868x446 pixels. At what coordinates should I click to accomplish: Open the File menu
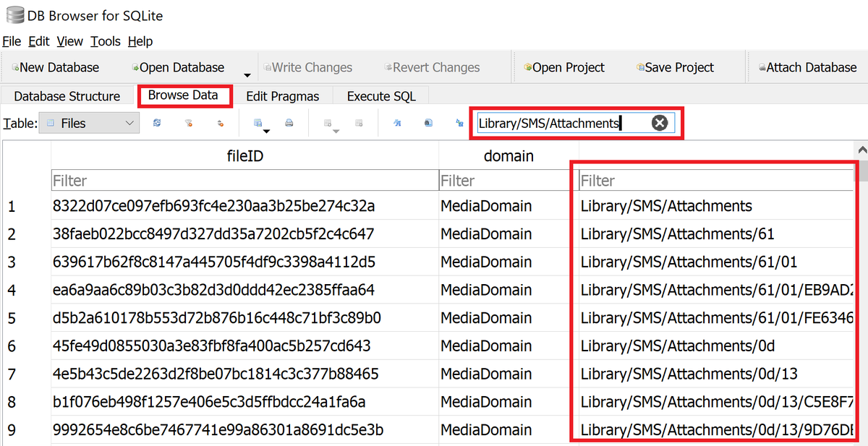click(x=12, y=41)
